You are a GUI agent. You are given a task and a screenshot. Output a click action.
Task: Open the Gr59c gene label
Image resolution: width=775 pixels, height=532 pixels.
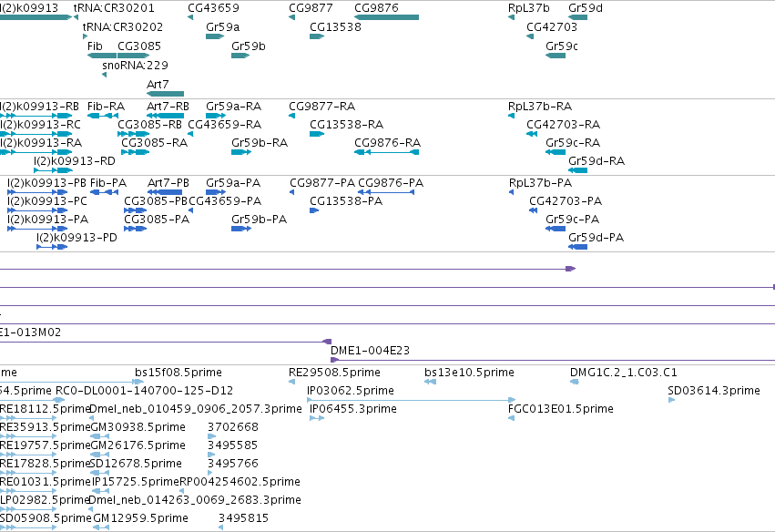coord(562,46)
